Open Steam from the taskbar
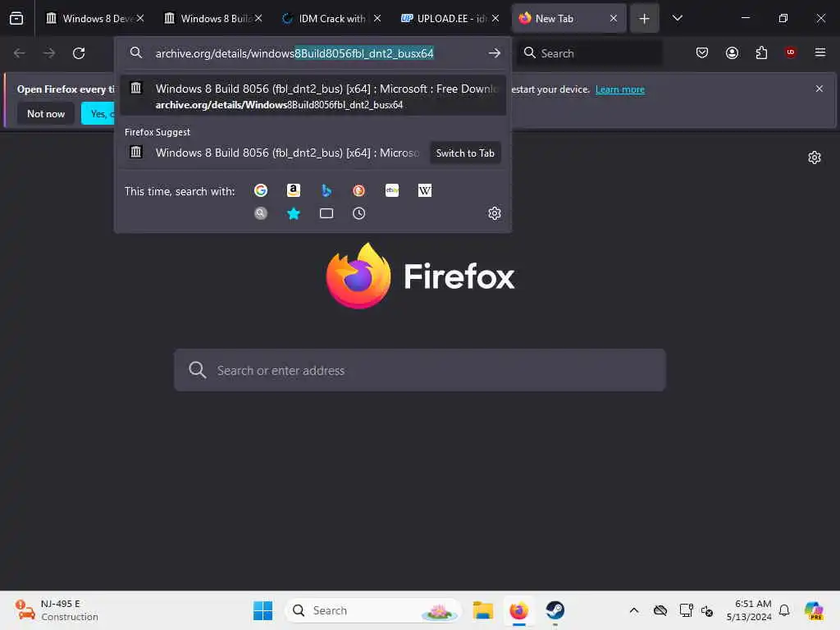 click(555, 610)
